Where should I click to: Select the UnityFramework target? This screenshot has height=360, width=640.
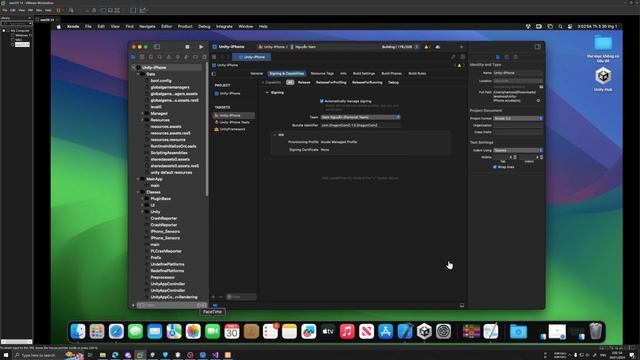click(233, 129)
